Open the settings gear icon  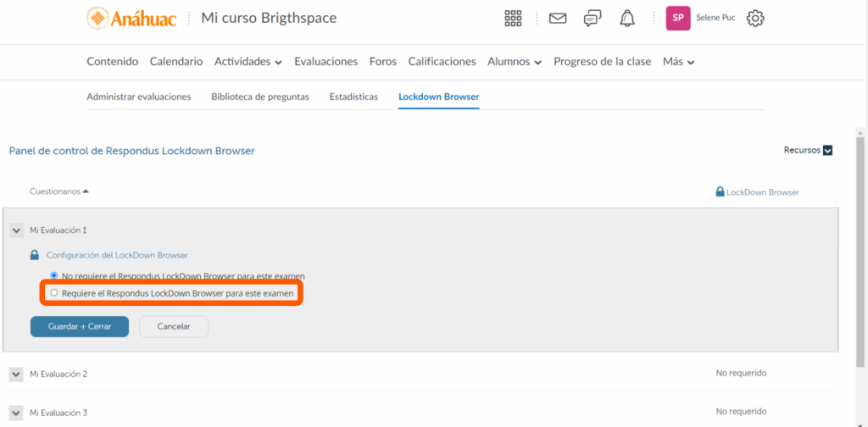pyautogui.click(x=755, y=18)
